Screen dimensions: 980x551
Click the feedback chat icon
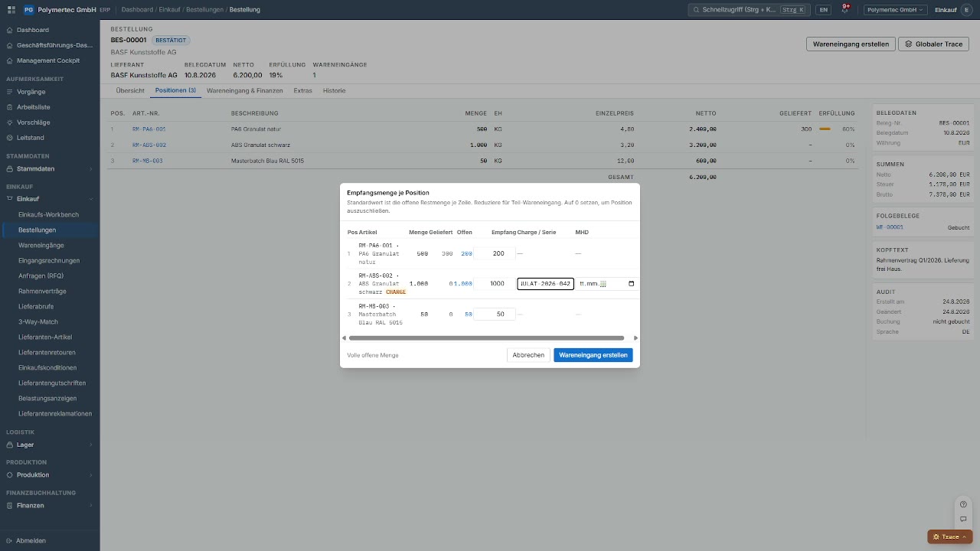point(963,520)
